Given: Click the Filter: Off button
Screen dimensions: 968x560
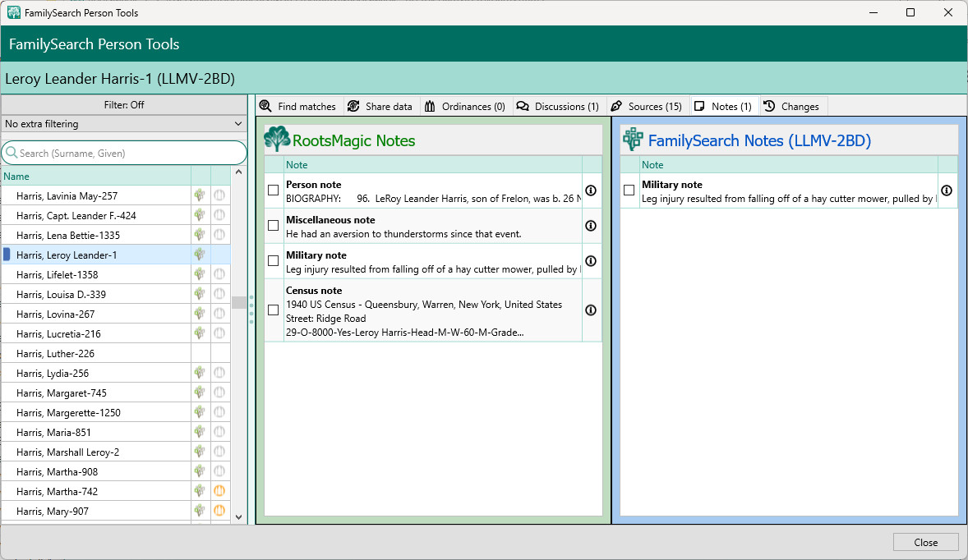Looking at the screenshot, I should (124, 105).
